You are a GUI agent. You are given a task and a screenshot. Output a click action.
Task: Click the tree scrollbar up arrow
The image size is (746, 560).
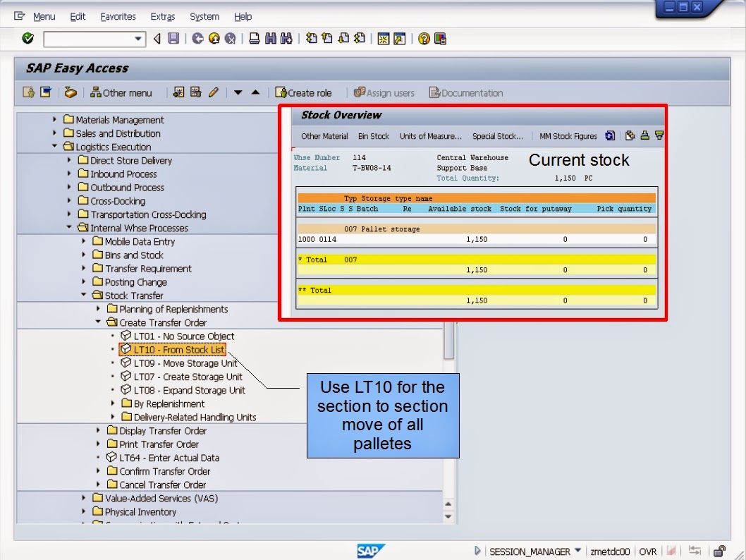point(448,504)
